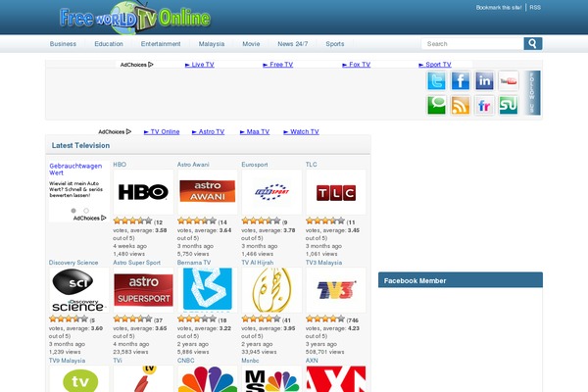Image resolution: width=588 pixels, height=392 pixels.
Task: Open the YouTube social icon
Action: point(509,80)
